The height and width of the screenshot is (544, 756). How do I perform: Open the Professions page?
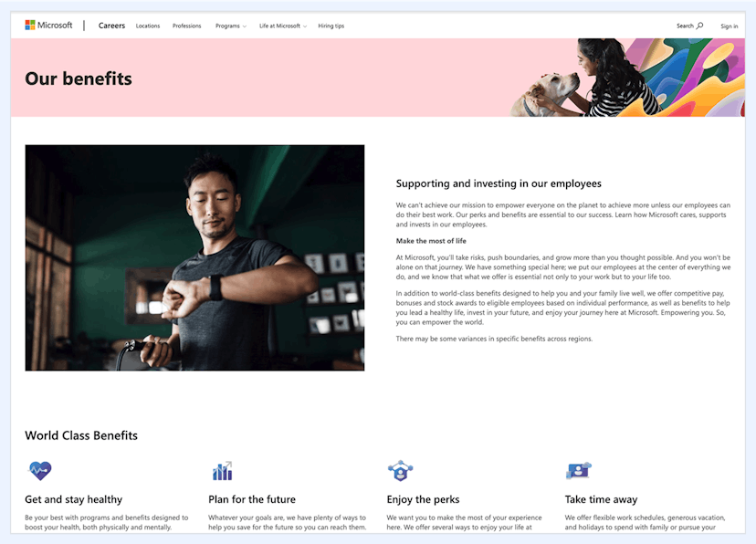pos(186,26)
